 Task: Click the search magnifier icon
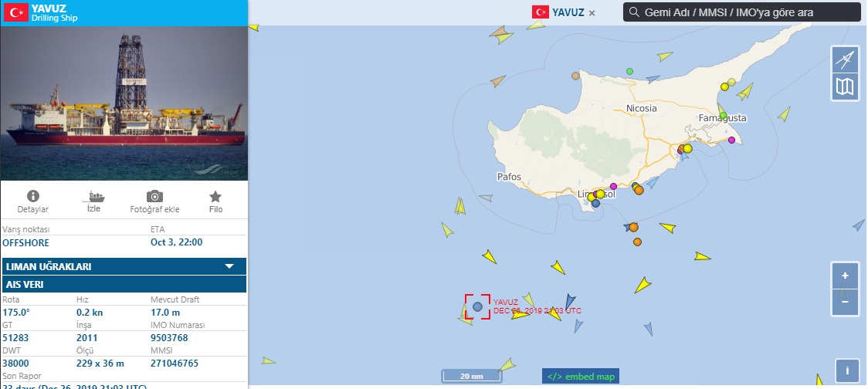[x=634, y=12]
